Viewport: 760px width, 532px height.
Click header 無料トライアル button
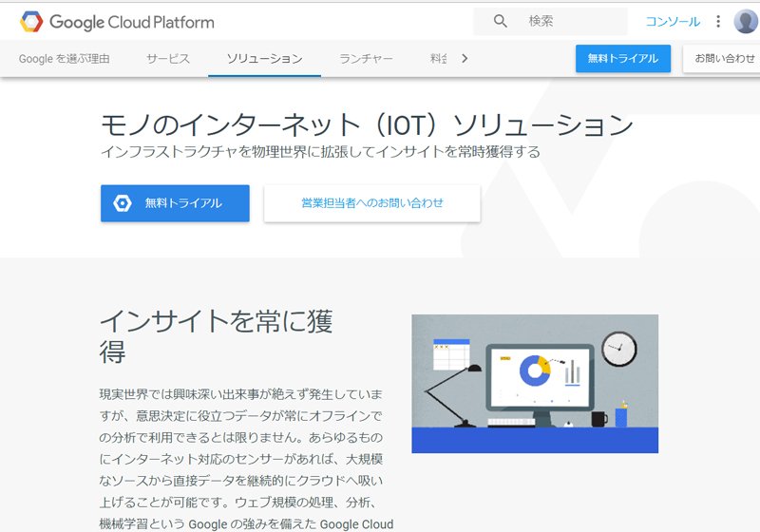click(623, 59)
